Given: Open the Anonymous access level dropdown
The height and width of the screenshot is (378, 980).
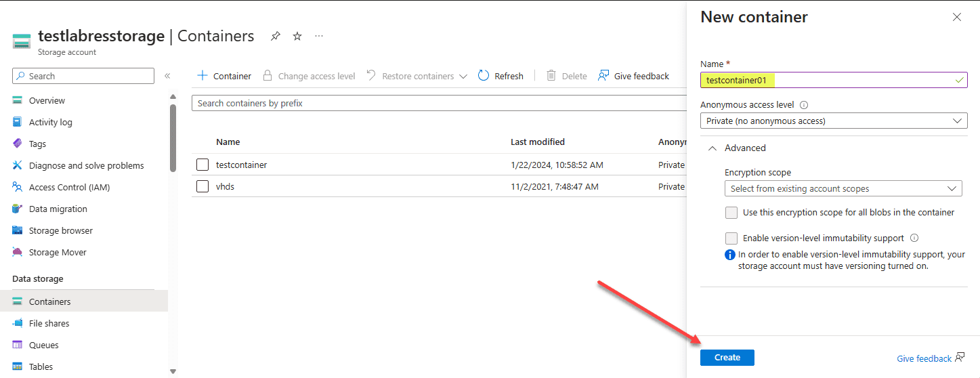Looking at the screenshot, I should pos(834,121).
